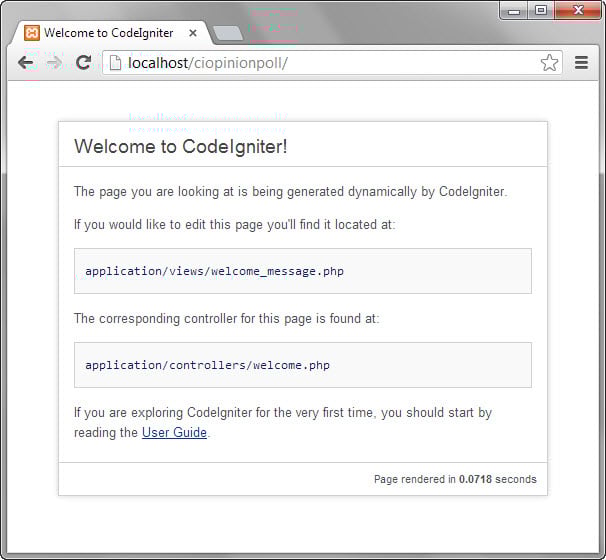Open a new tab
The width and height of the screenshot is (606, 560).
point(228,33)
